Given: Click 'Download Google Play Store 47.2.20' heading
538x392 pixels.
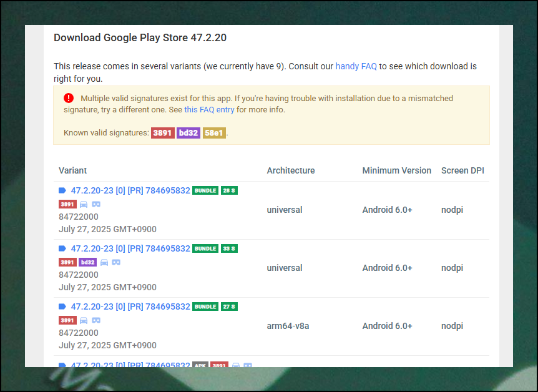Looking at the screenshot, I should click(x=140, y=37).
